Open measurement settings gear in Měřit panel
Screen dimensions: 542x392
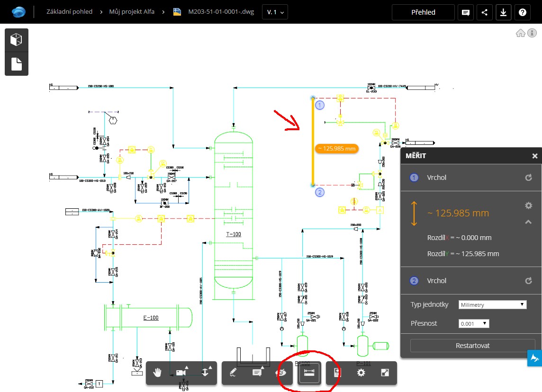(529, 205)
